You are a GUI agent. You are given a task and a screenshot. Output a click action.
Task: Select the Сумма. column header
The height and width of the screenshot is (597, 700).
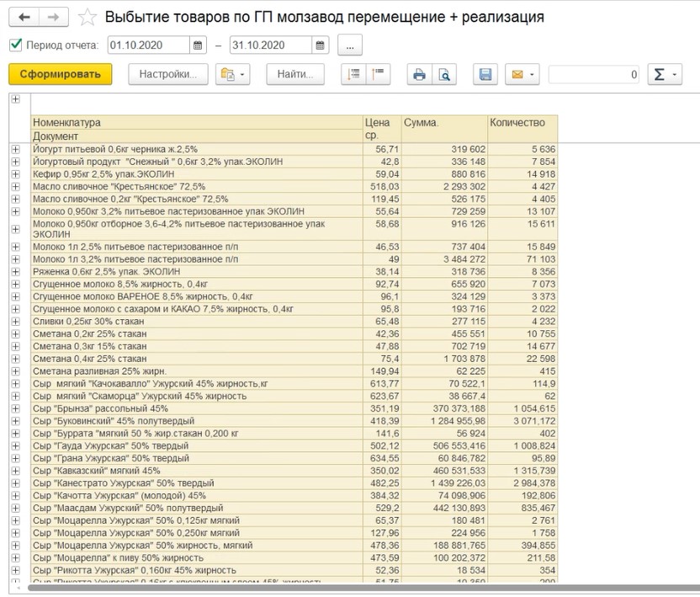point(444,129)
